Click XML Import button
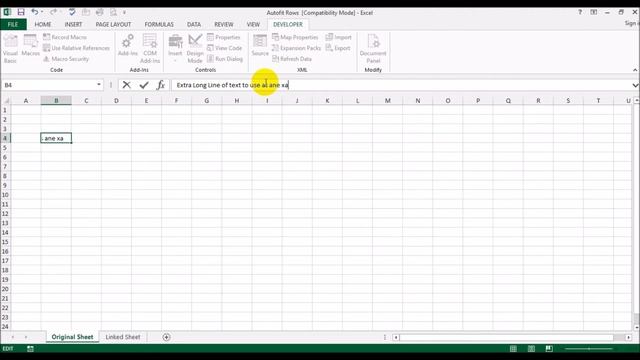 (338, 37)
